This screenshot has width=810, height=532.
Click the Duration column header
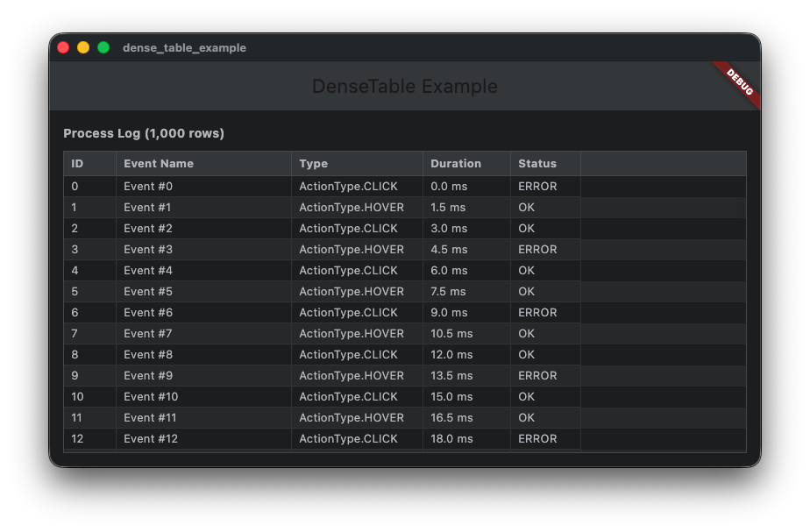tap(466, 164)
